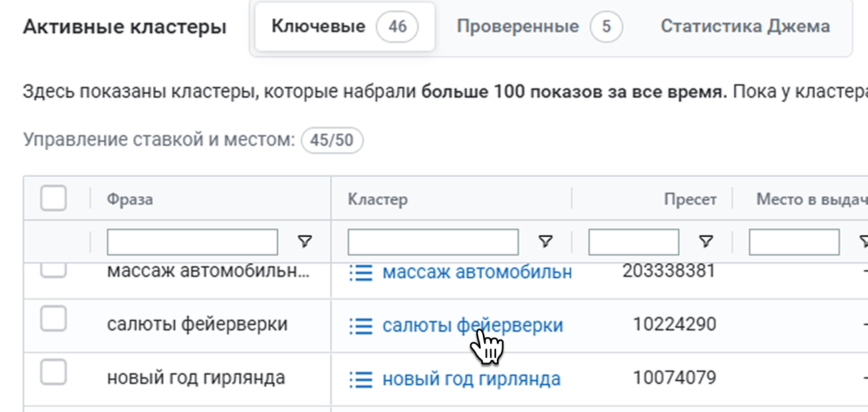Sort by the Пресет column header
This screenshot has width=868, height=412.
[690, 199]
